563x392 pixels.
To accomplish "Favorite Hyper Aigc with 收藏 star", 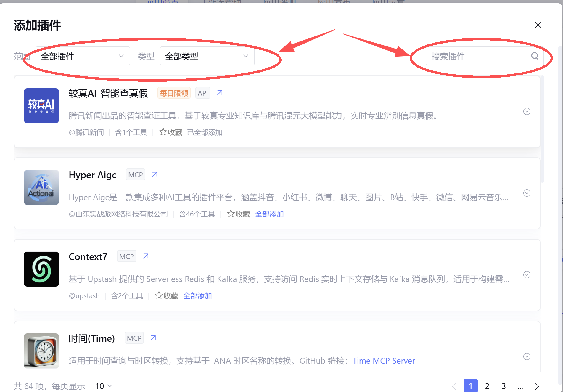I will point(238,214).
